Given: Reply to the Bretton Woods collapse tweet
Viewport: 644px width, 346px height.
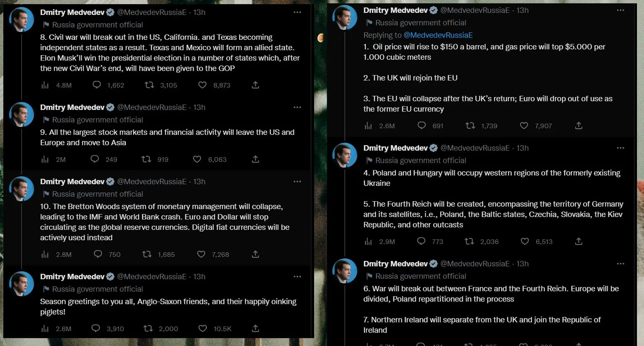Looking at the screenshot, I should point(98,254).
